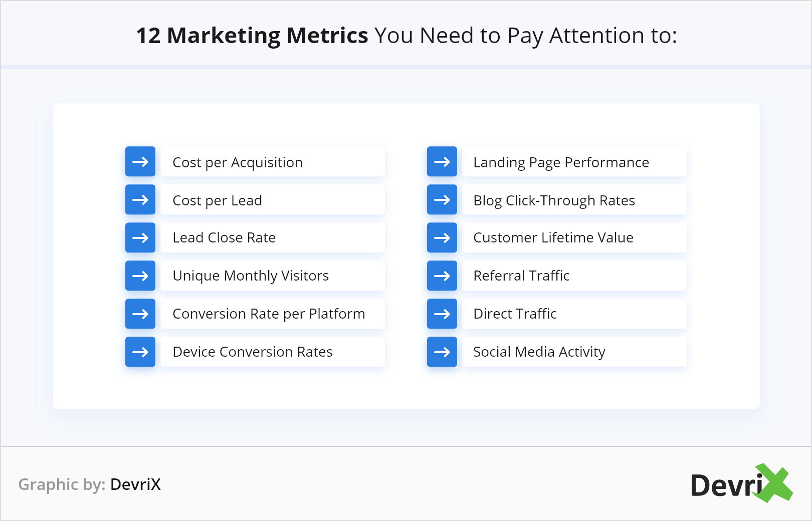Click the arrow icon beside Landing Page Performance
The height and width of the screenshot is (521, 812).
442,162
